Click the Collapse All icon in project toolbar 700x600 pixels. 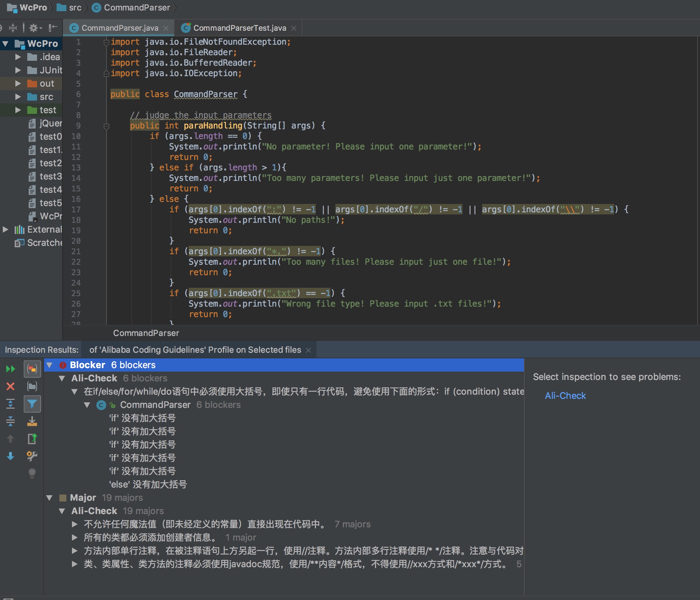(13, 28)
